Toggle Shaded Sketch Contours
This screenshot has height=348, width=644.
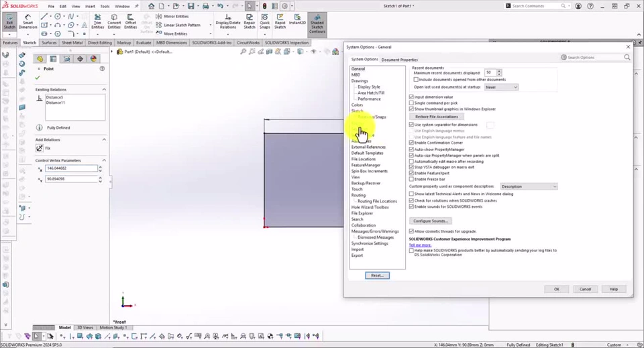[x=317, y=23]
